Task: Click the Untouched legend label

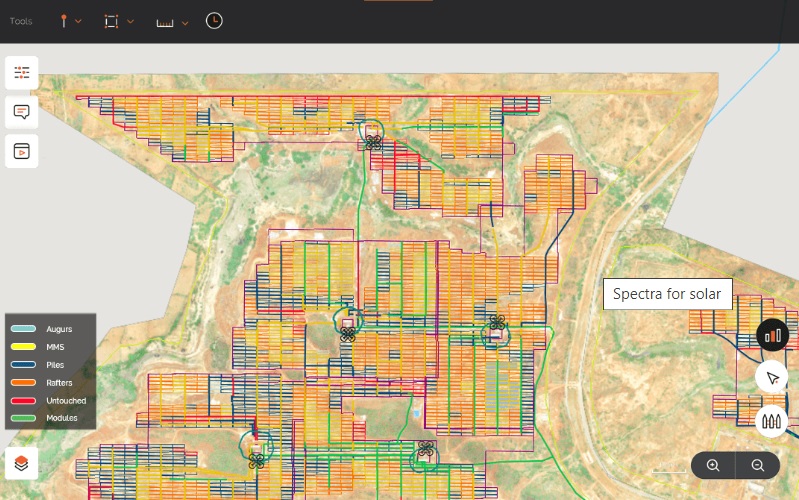Action: (66, 401)
